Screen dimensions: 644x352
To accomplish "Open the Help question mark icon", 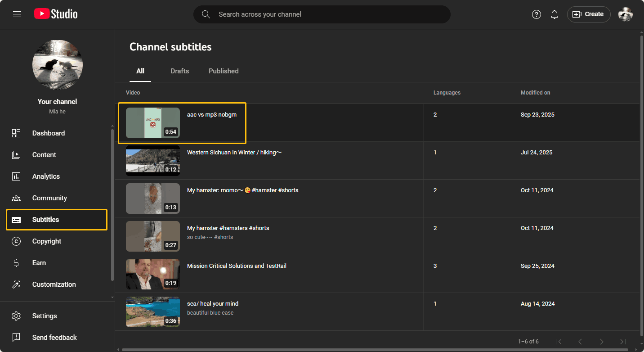I will coord(536,14).
